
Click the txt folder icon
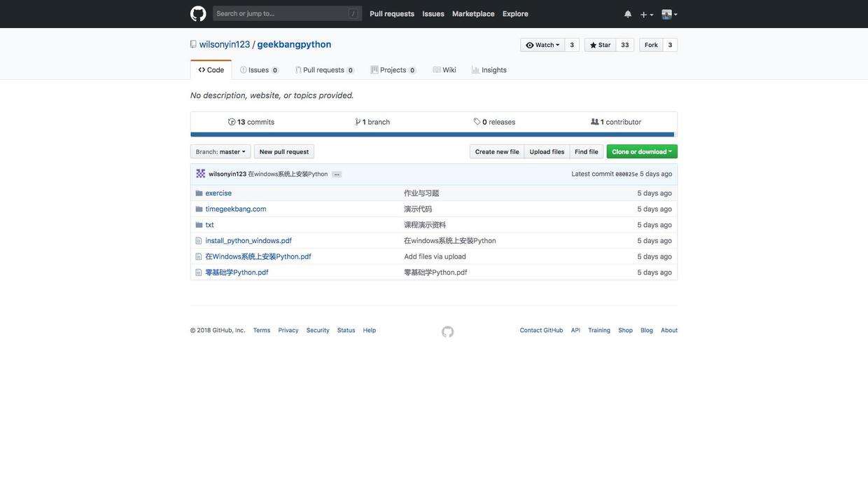point(199,225)
